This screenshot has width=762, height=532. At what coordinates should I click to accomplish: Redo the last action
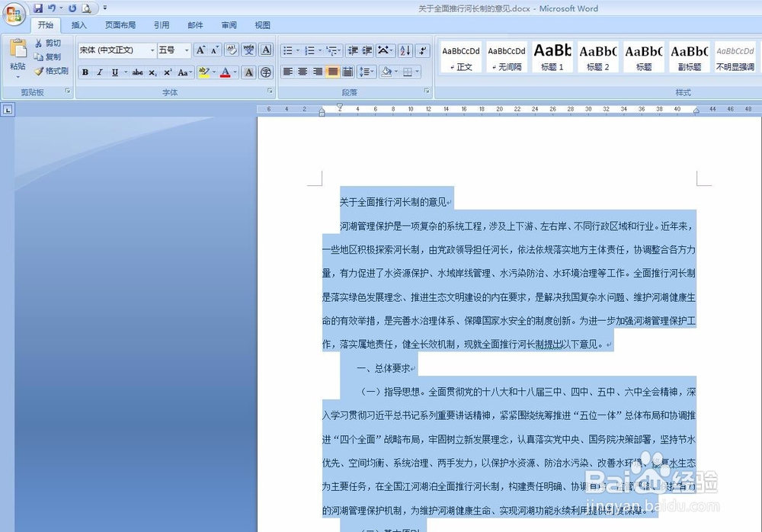(72, 8)
